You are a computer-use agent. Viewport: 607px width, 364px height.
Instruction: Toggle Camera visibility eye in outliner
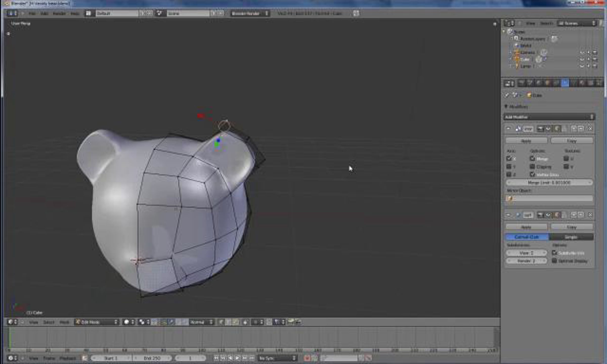(582, 53)
